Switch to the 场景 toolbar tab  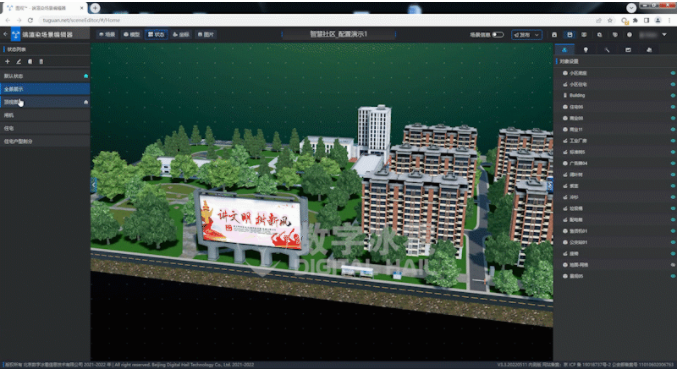107,35
